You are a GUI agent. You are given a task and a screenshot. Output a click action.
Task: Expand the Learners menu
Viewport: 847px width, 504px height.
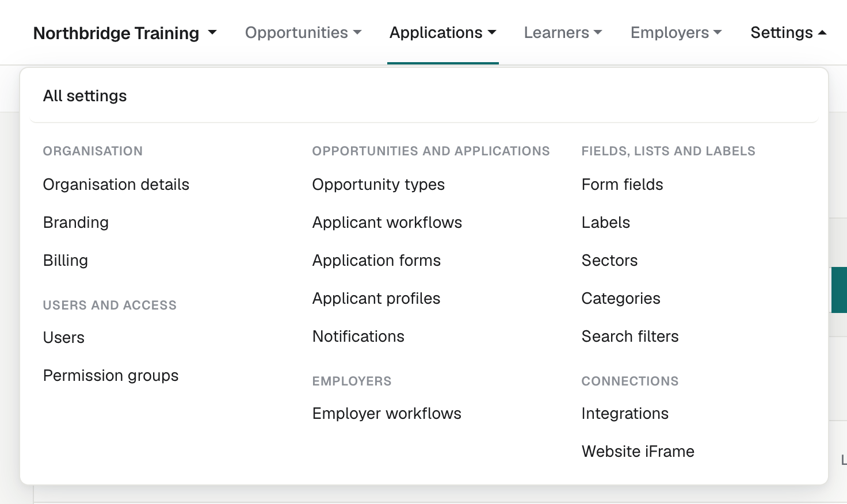point(563,33)
